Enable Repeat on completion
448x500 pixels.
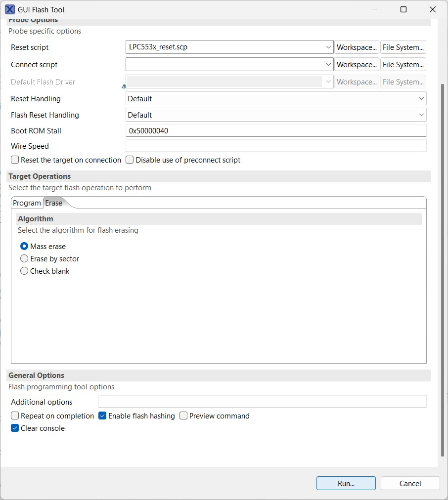(x=14, y=416)
